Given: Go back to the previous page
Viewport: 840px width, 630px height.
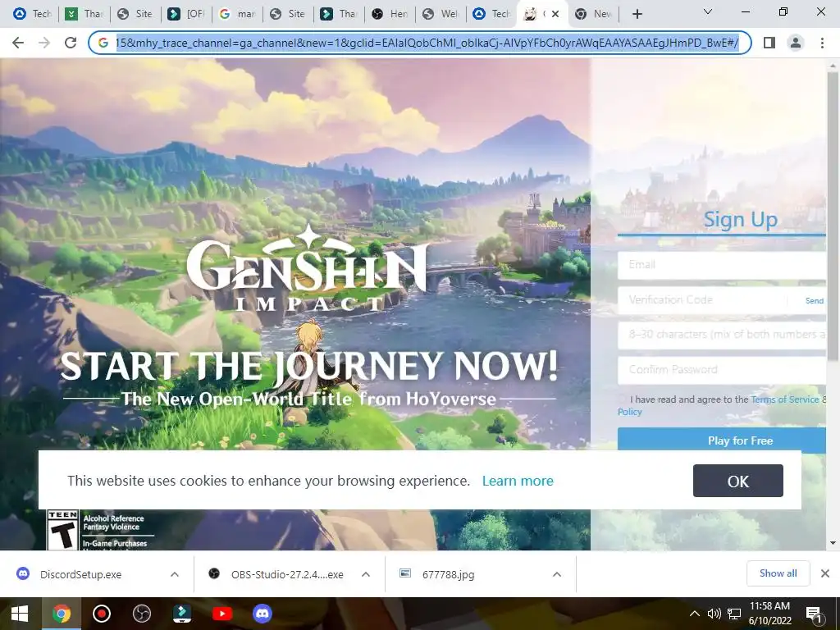Looking at the screenshot, I should coord(18,43).
